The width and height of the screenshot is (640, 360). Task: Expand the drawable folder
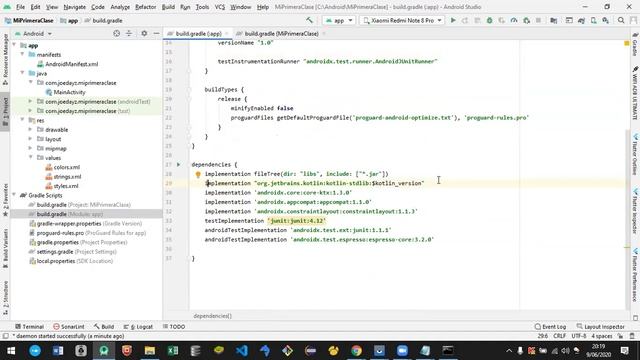click(x=30, y=130)
